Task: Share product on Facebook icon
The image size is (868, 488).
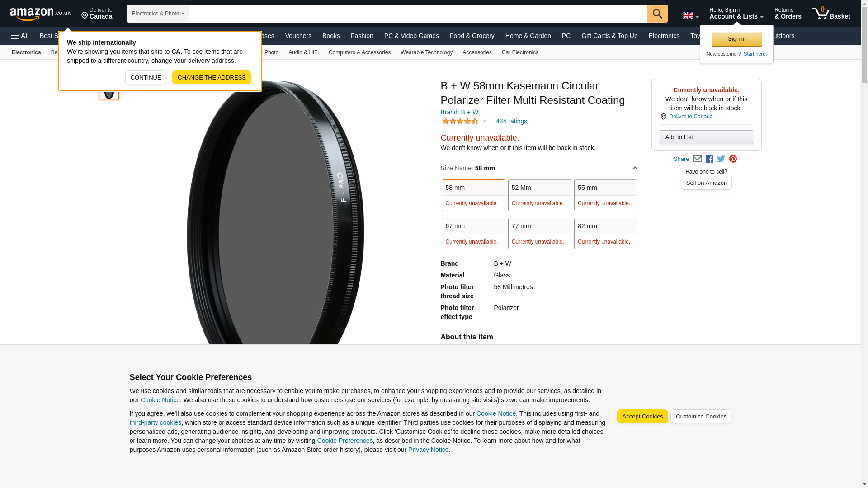Action: click(709, 159)
